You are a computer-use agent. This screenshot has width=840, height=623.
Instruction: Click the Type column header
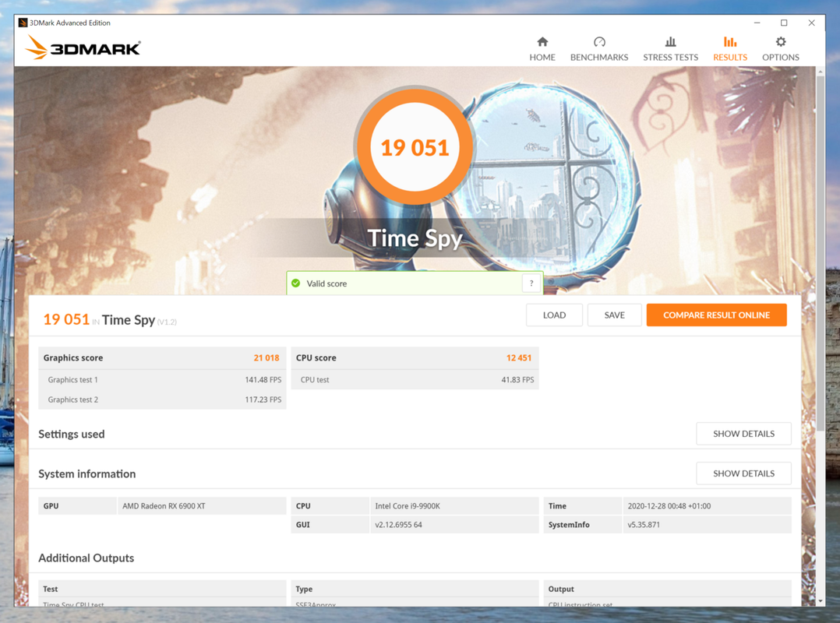[304, 589]
